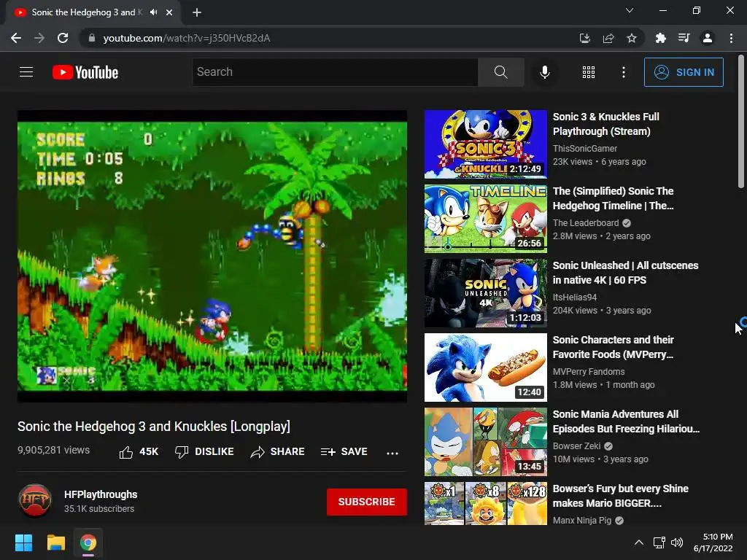Screen dimensions: 747x560
Task: Open File Explorer from taskbar
Action: pos(55,542)
